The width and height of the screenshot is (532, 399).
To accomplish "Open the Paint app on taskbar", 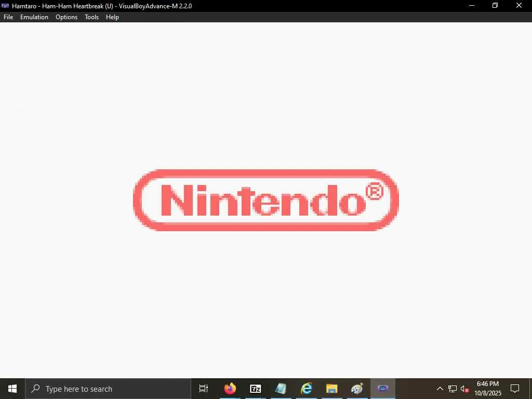I will [357, 389].
